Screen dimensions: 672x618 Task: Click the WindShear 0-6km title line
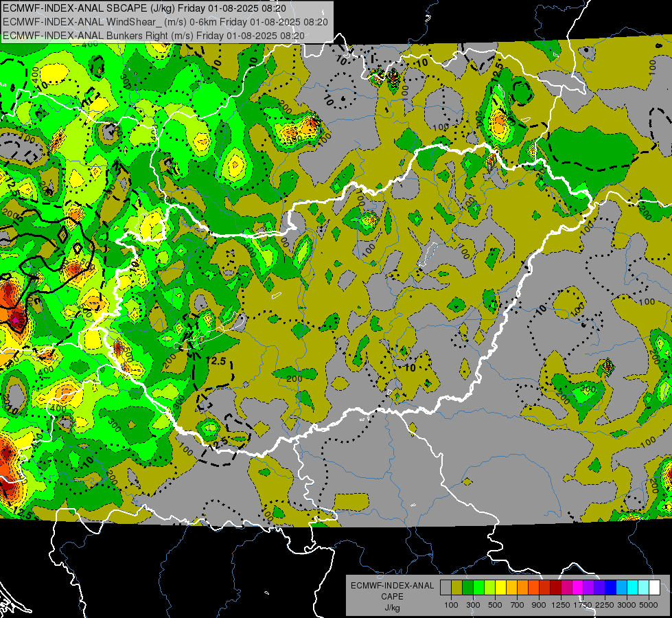tap(165, 22)
